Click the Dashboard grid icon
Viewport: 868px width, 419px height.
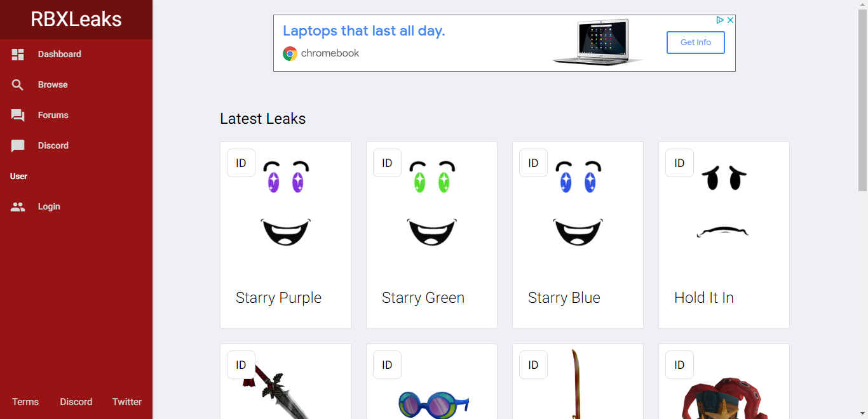click(18, 55)
